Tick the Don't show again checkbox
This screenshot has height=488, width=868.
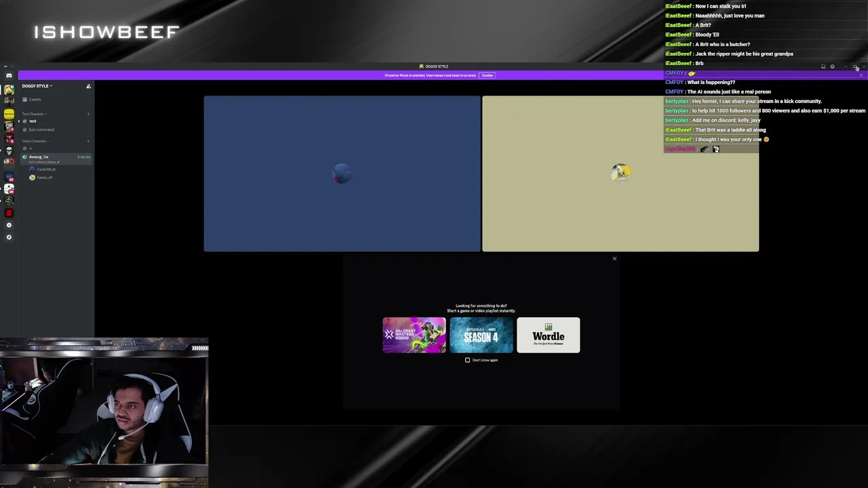point(467,360)
